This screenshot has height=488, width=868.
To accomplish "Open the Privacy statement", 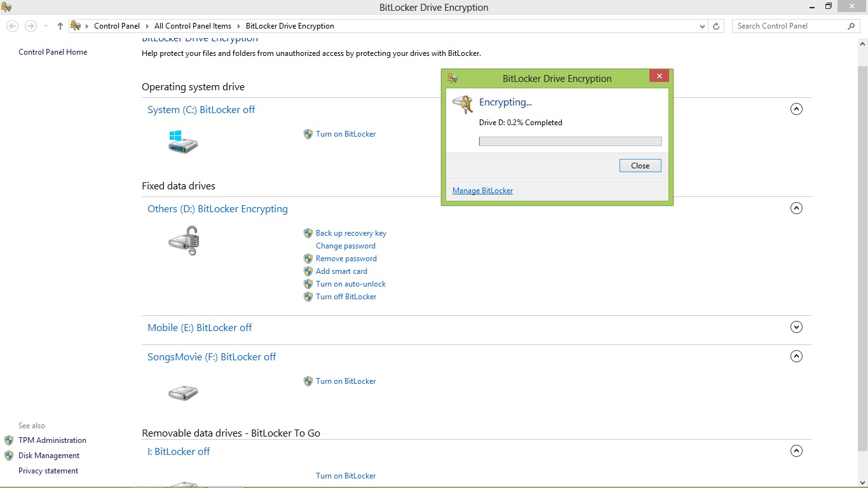I will point(48,471).
